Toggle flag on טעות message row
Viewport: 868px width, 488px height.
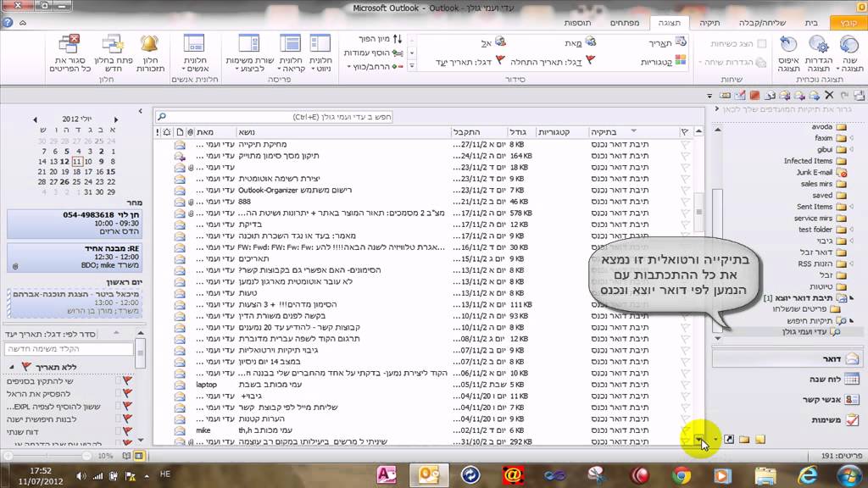(685, 293)
